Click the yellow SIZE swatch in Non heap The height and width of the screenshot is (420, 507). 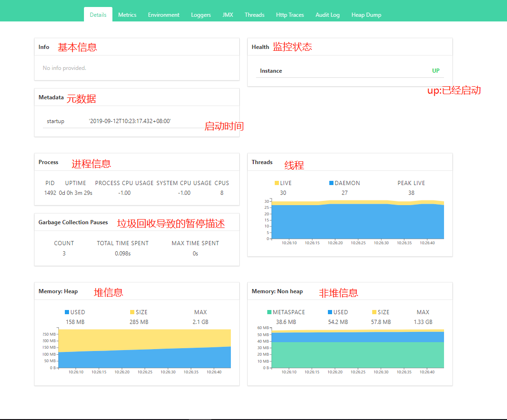tap(374, 312)
